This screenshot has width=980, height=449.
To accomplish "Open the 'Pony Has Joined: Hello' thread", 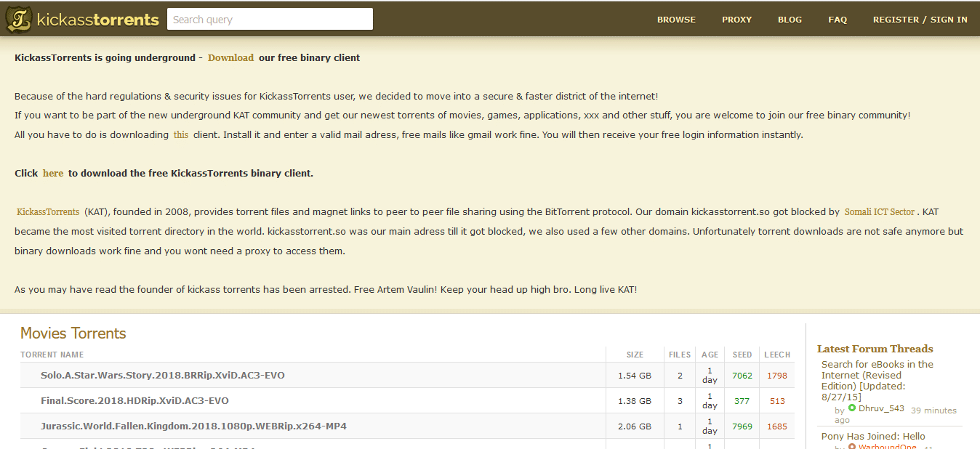I will 873,436.
